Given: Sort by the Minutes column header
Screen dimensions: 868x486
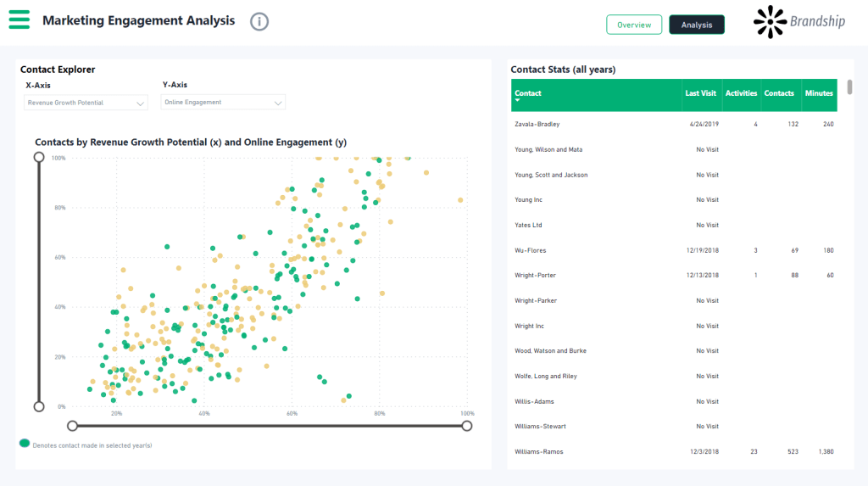Looking at the screenshot, I should [x=819, y=93].
